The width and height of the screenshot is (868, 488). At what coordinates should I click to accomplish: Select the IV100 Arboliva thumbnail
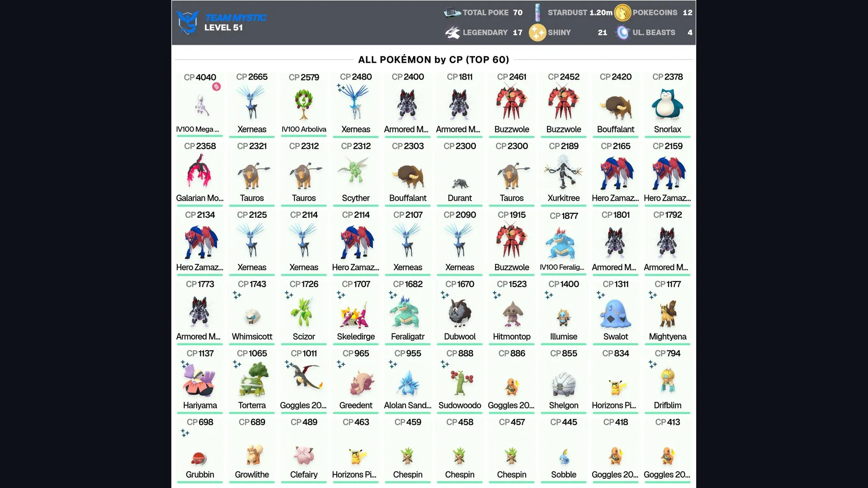click(304, 104)
